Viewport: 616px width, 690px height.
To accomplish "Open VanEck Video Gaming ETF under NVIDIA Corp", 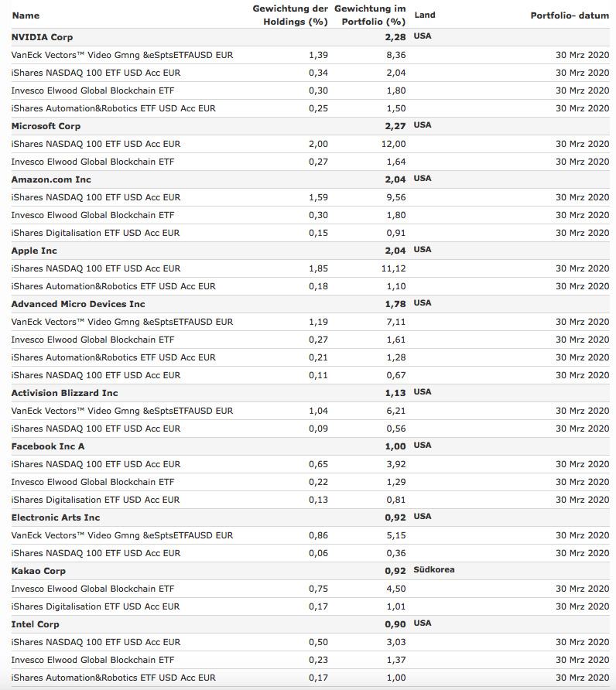I will pos(121,55).
